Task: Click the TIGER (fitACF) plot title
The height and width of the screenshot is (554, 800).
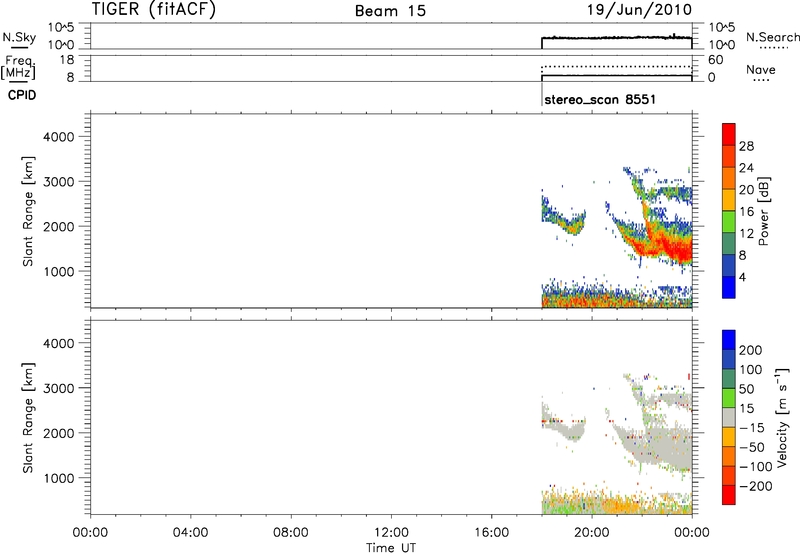Action: click(x=154, y=9)
